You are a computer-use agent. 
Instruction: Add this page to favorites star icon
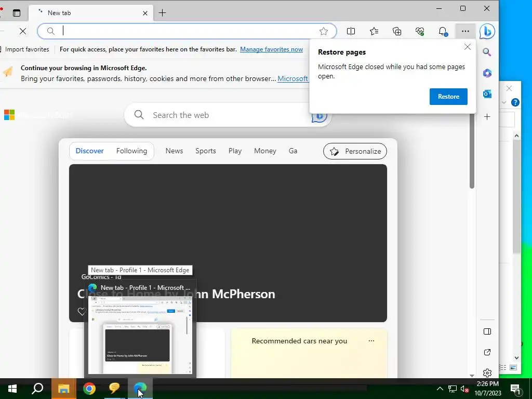tap(324, 31)
